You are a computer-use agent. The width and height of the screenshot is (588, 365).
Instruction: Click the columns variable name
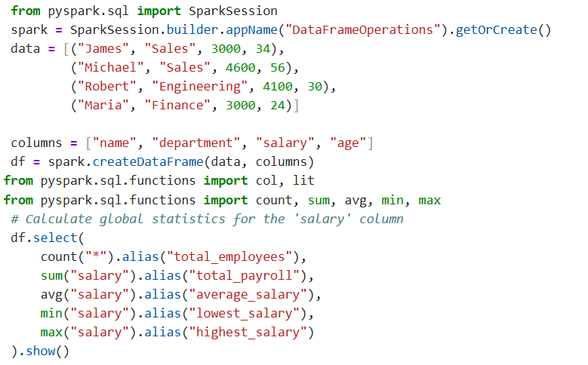pos(36,143)
